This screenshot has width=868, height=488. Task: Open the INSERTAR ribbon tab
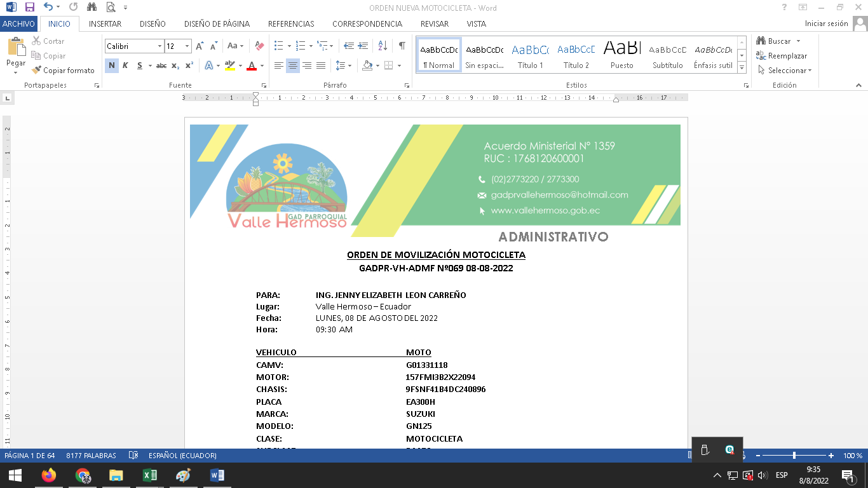pos(105,24)
